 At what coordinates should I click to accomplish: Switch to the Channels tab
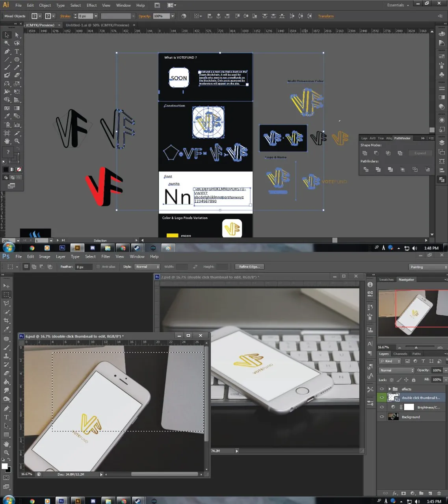(400, 354)
